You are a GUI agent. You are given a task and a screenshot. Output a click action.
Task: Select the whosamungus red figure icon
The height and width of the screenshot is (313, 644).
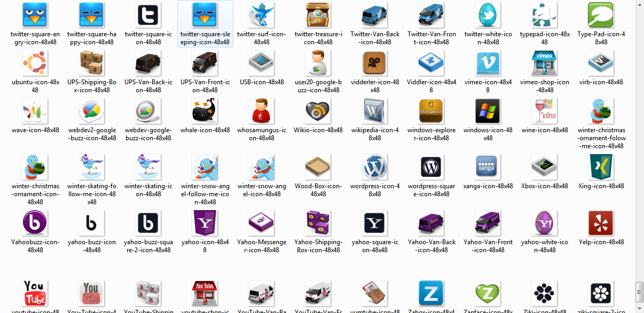coord(262,111)
